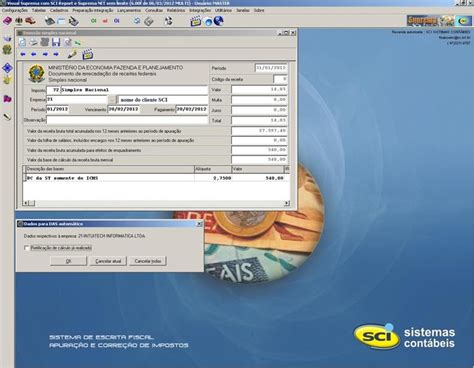Image resolution: width=474 pixels, height=368 pixels.
Task: Click the Código da receita field
Action: click(x=280, y=79)
